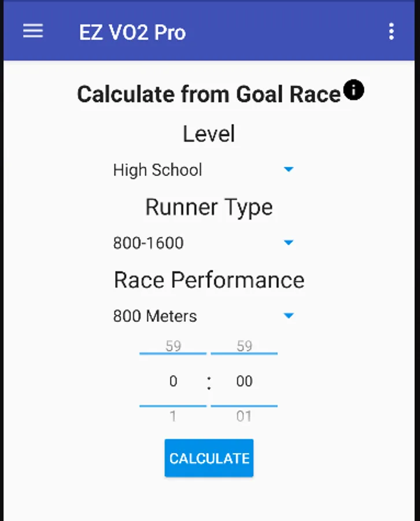This screenshot has width=420, height=521.
Task: Select 59 above the minutes picker
Action: coord(173,346)
